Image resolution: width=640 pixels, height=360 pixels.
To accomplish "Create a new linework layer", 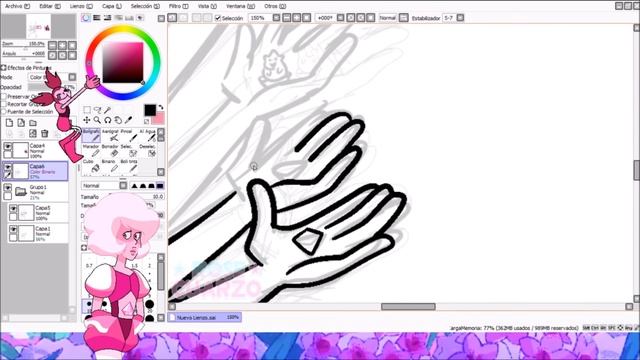I will [x=21, y=122].
